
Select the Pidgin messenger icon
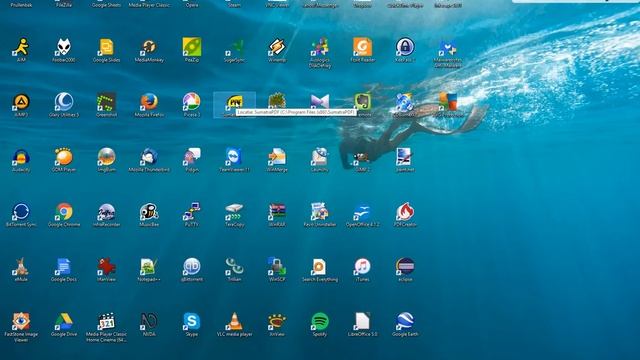point(192,157)
